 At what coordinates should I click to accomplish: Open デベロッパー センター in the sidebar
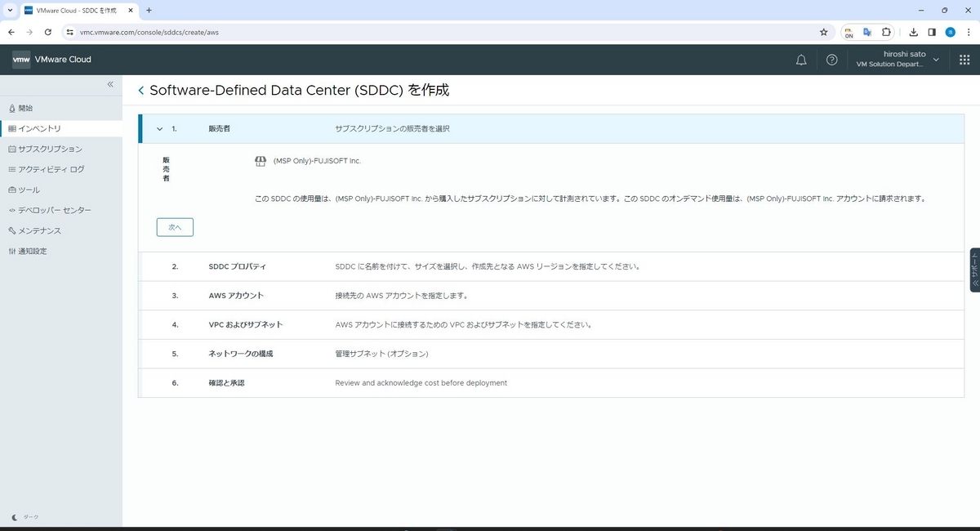coord(61,210)
